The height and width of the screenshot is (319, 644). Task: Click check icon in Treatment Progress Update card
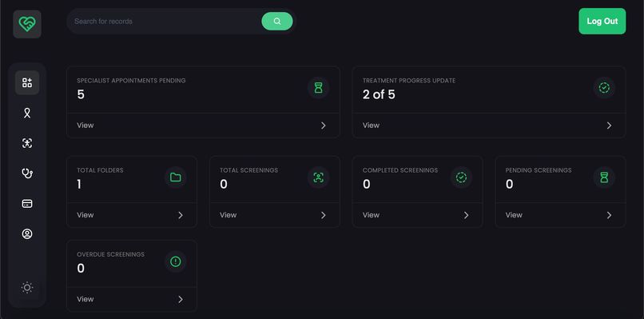pyautogui.click(x=604, y=88)
